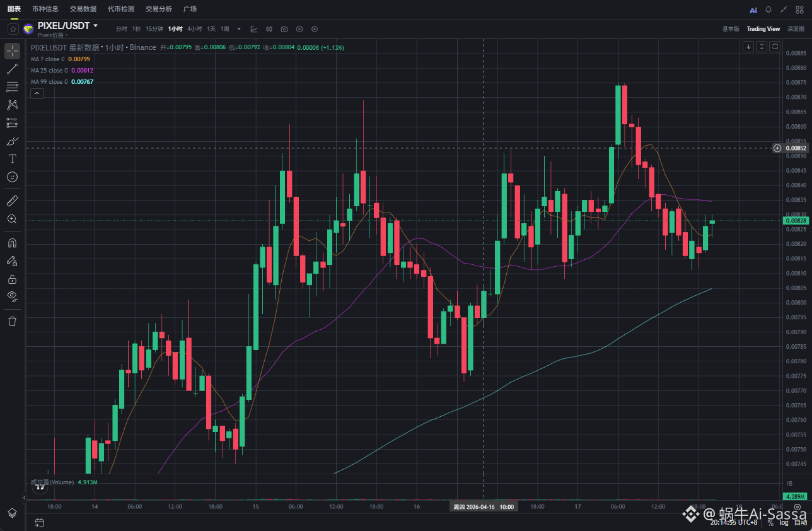
Task: Switch to Trading View chart mode
Action: (x=763, y=29)
